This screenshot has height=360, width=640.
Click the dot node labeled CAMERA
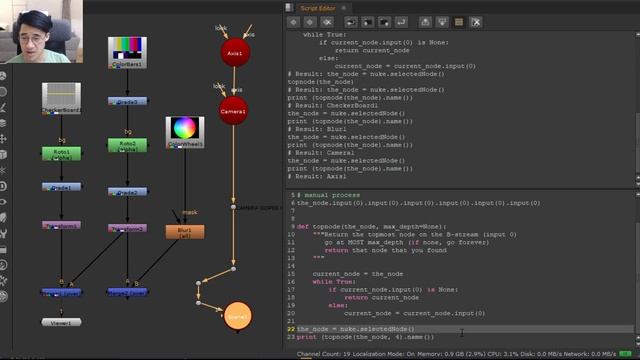point(233,207)
